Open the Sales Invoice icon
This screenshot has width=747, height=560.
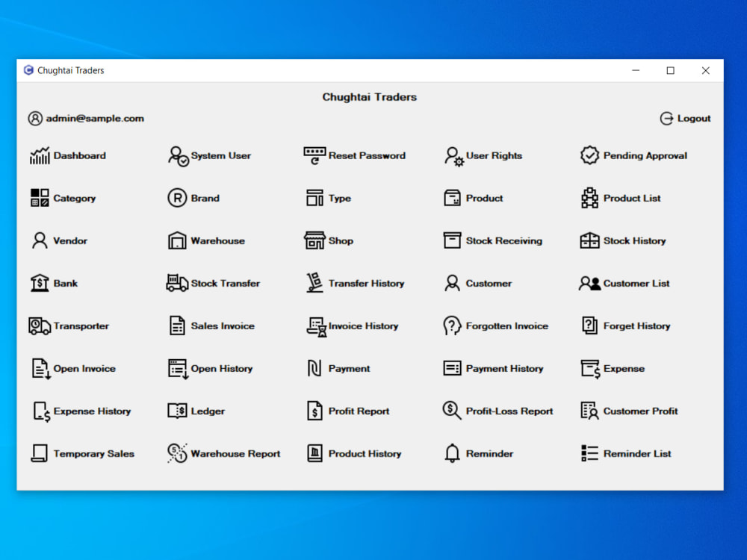[176, 326]
